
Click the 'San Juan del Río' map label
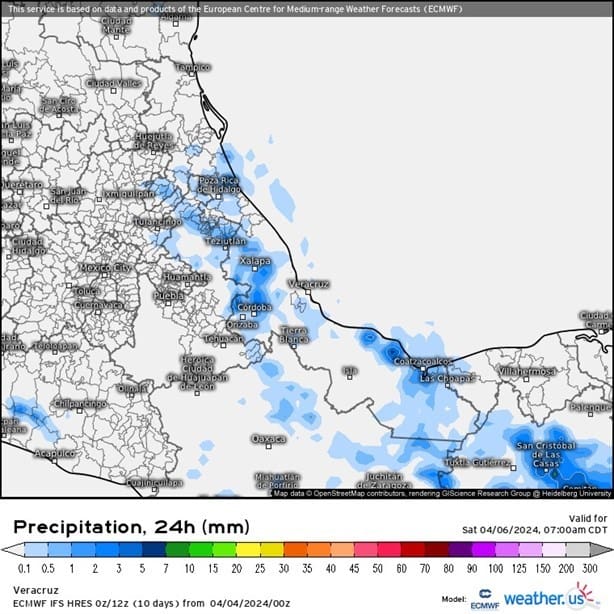click(x=68, y=196)
